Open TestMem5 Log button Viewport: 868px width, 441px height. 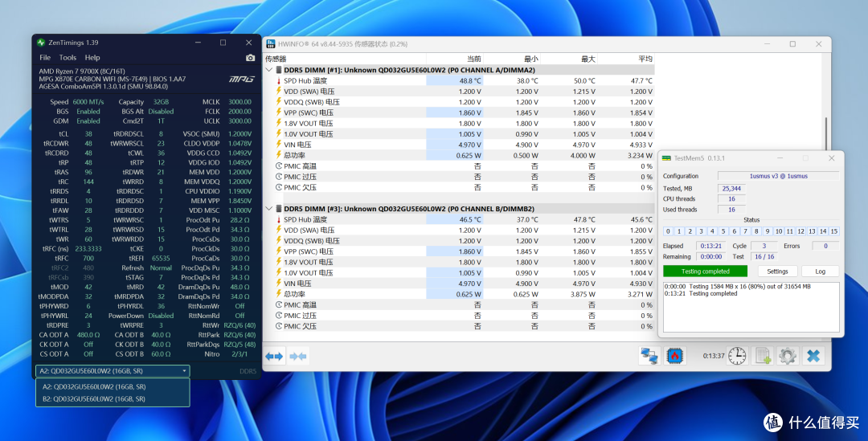[x=821, y=272]
